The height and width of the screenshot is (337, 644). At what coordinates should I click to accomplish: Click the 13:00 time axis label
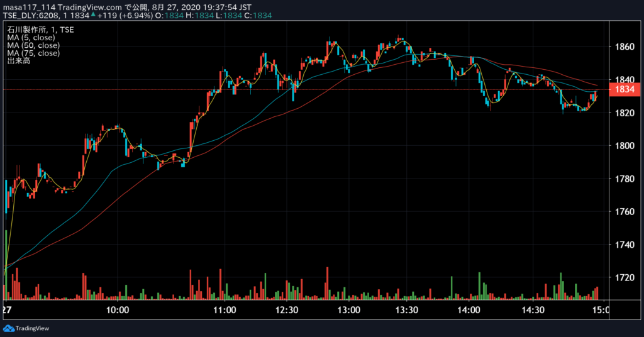coord(348,310)
